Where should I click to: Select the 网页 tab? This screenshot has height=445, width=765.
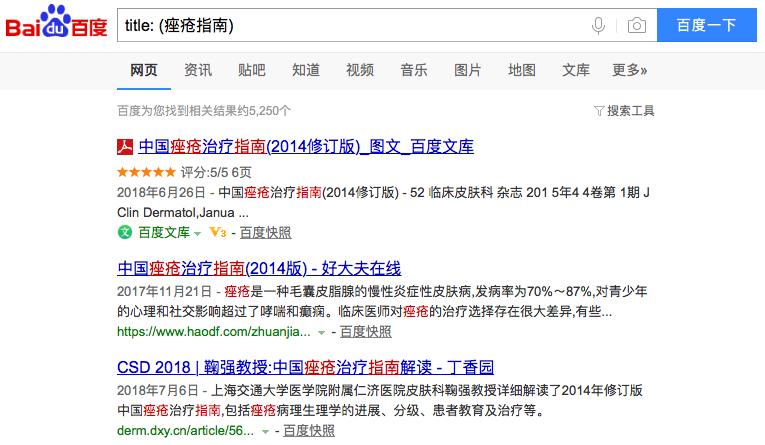coord(143,70)
